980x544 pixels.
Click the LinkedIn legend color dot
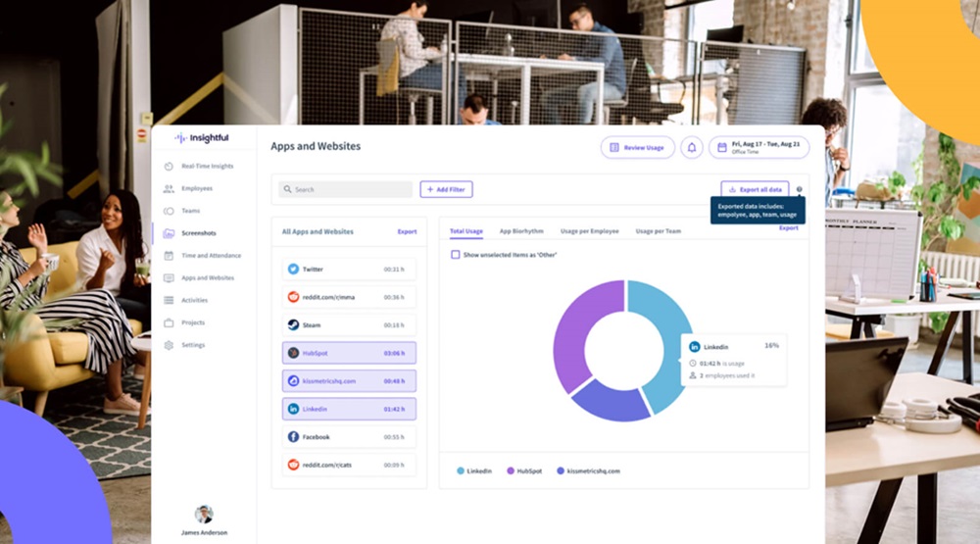coord(461,470)
